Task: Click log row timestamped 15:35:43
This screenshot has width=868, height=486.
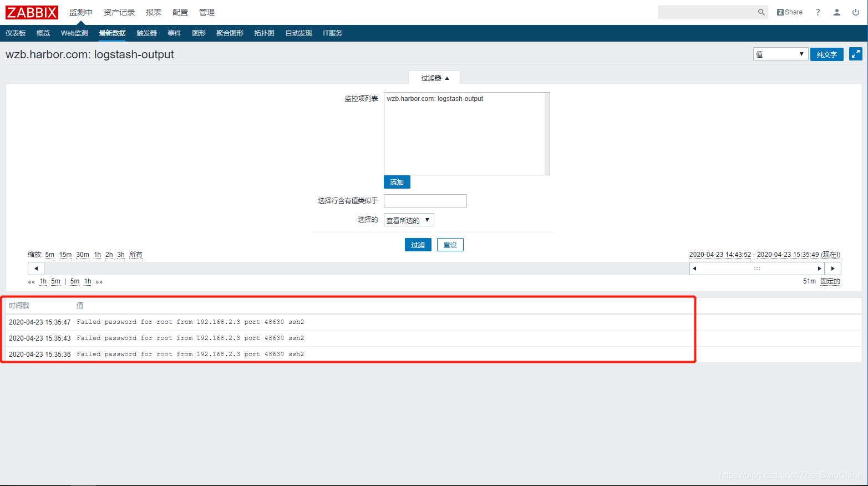Action: click(434, 338)
